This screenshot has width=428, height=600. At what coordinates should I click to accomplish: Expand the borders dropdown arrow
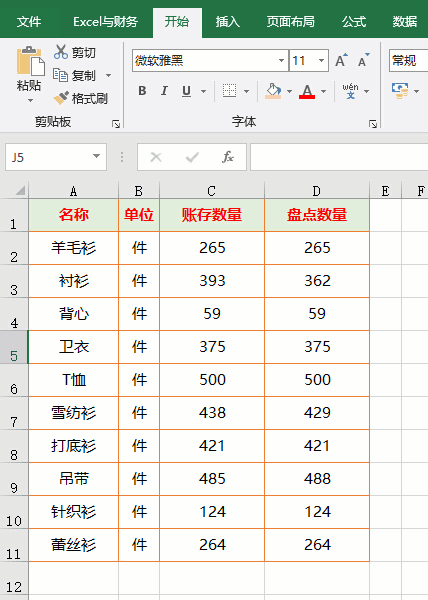246,91
